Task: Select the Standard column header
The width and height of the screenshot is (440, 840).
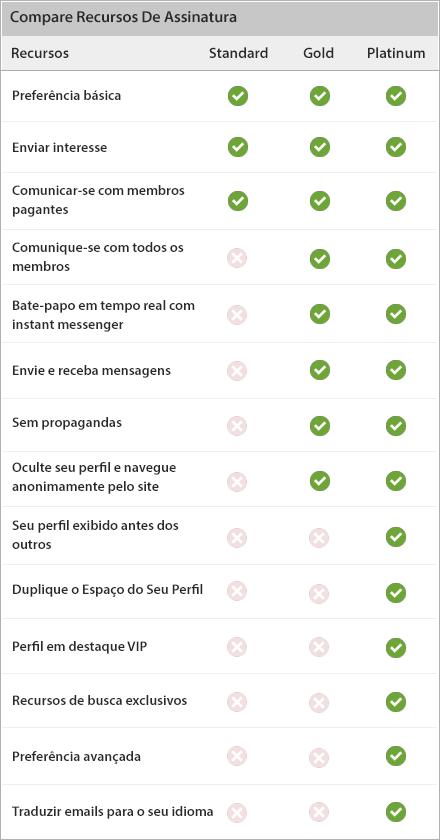Action: click(238, 53)
